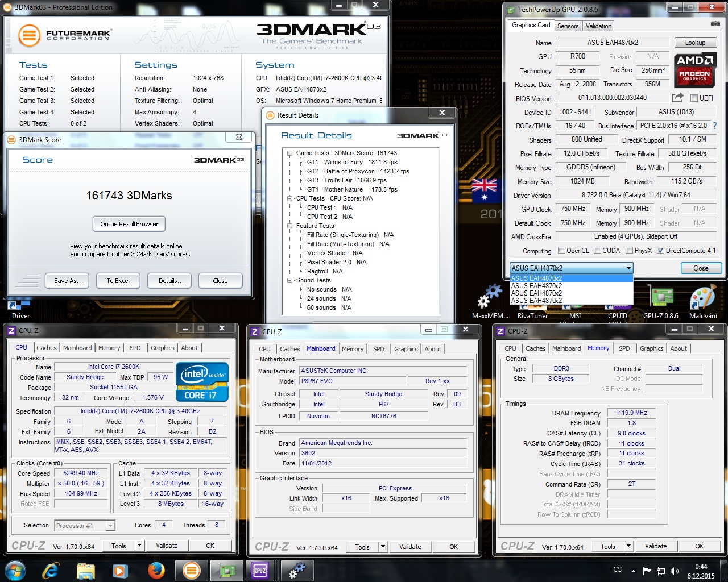This screenshot has width=728, height=582.
Task: Select the GT4 - Mother Nature result row
Action: (352, 189)
